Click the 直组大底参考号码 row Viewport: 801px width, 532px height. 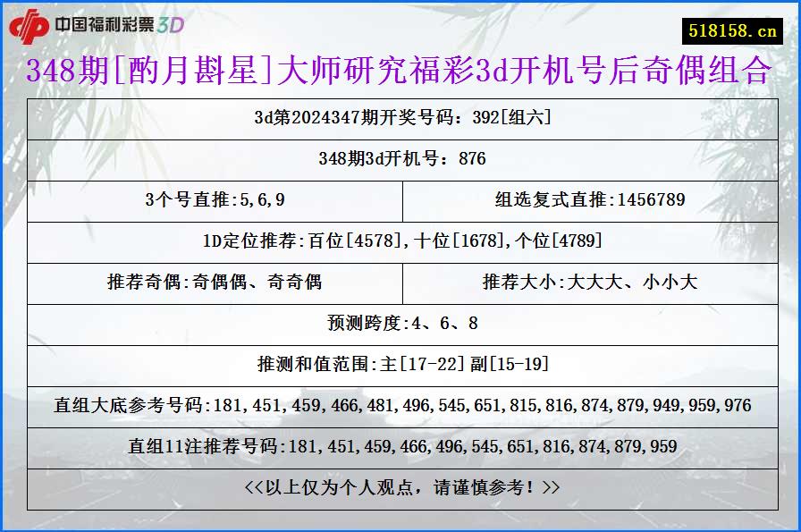pyautogui.click(x=400, y=407)
